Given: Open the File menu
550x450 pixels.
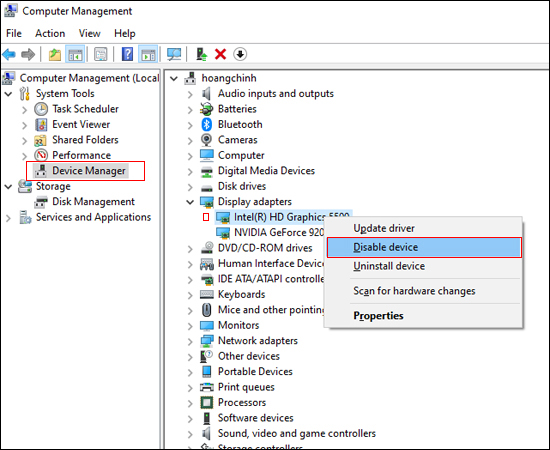Looking at the screenshot, I should click(14, 33).
